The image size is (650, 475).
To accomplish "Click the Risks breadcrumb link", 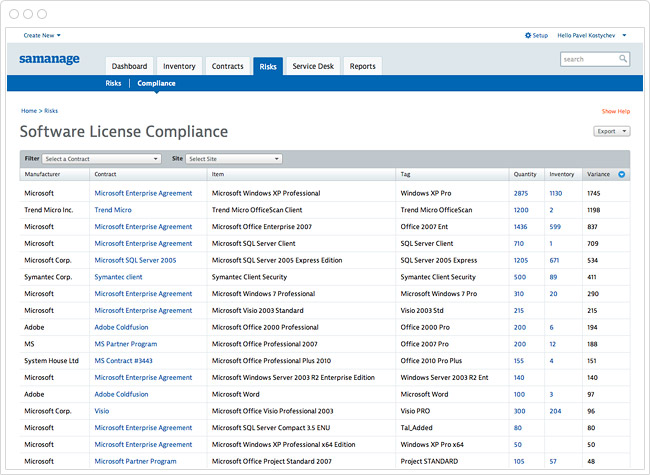I will [51, 111].
